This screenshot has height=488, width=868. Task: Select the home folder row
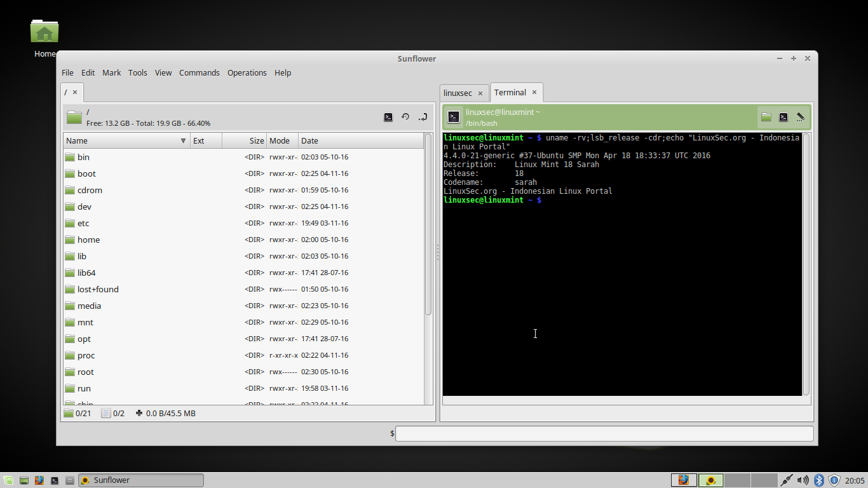[243, 240]
